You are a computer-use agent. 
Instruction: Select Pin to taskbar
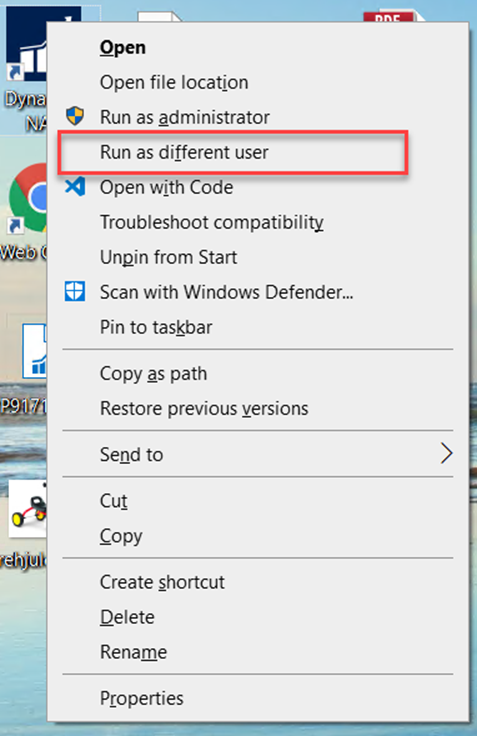point(156,327)
